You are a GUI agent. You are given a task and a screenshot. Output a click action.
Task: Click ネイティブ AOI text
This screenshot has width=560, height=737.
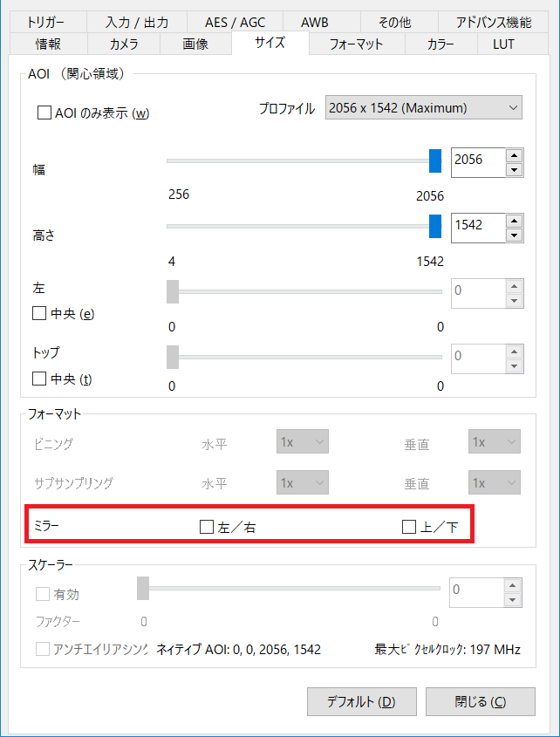(238, 650)
